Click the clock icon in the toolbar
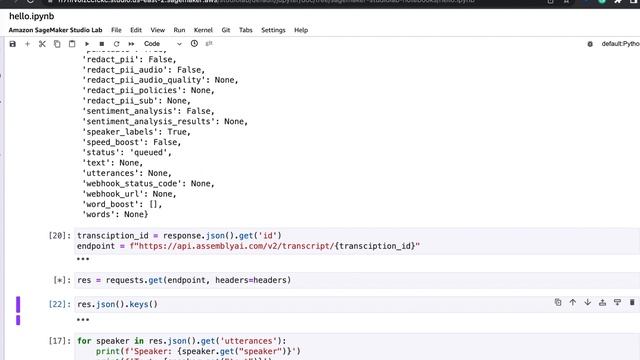The image size is (640, 360). tap(194, 43)
